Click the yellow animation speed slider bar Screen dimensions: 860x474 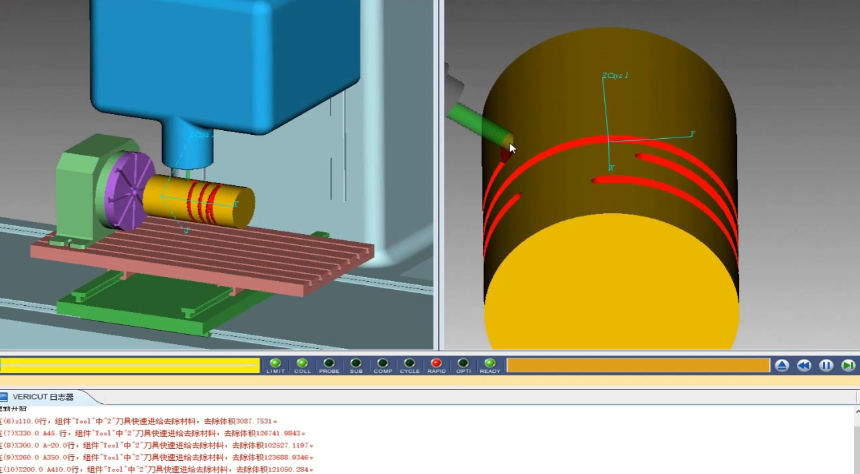click(129, 366)
